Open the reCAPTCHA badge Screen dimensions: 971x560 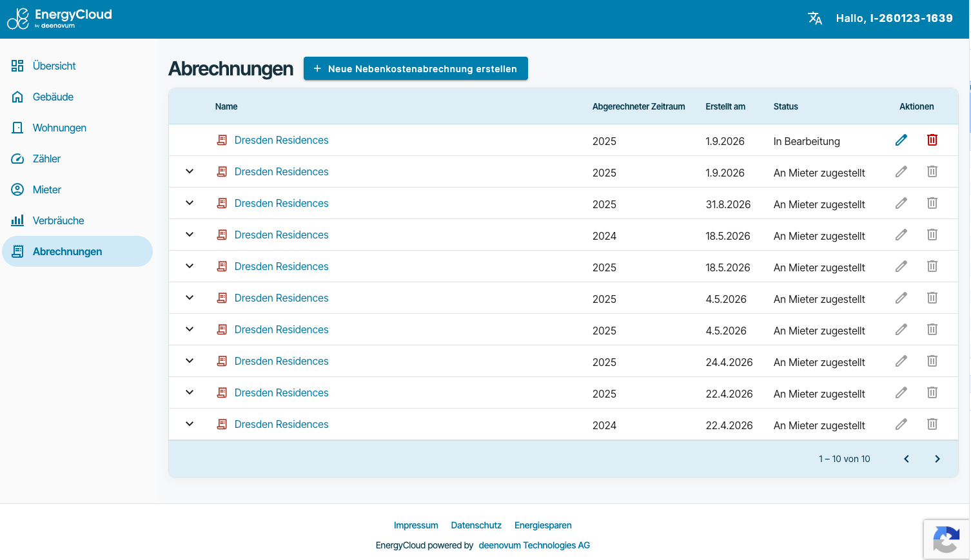pos(946,539)
